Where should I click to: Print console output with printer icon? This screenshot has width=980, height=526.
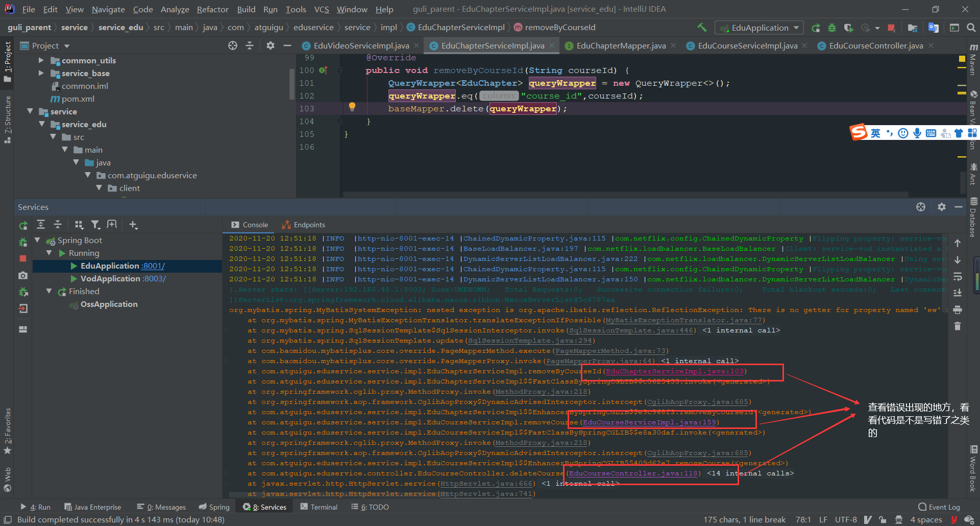958,309
